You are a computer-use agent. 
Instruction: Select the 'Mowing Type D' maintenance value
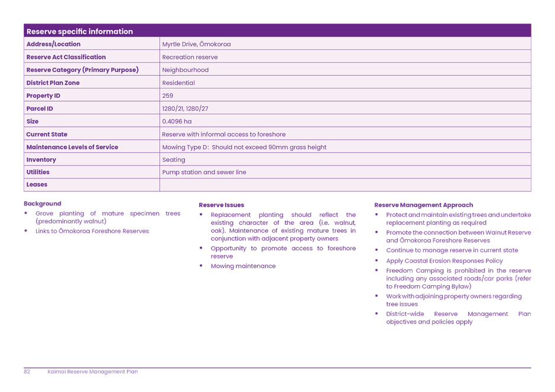coord(244,147)
